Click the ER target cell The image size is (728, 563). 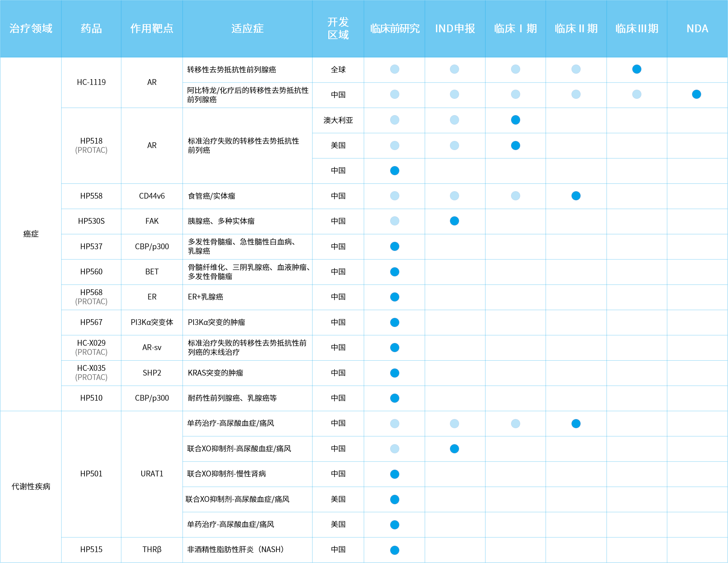click(x=152, y=297)
